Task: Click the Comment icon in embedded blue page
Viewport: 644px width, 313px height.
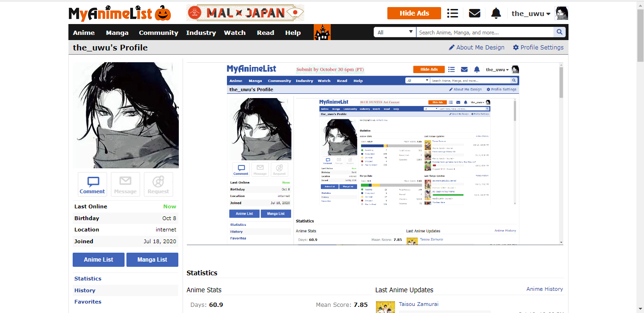Action: [241, 170]
